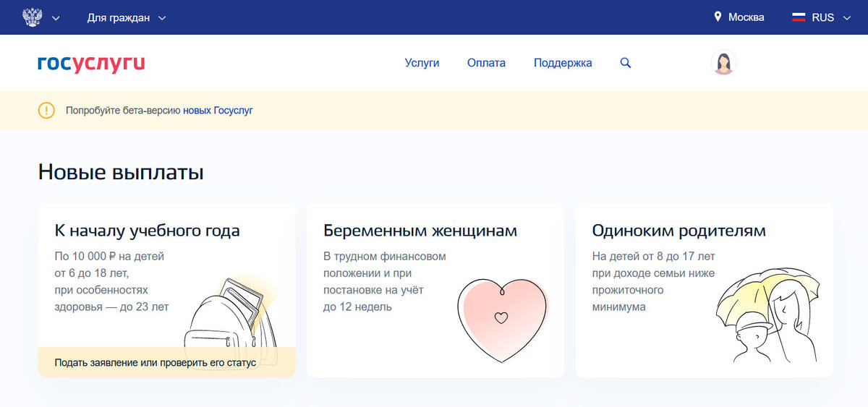The height and width of the screenshot is (407, 868).
Task: Open the Услуги menu
Action: [x=422, y=63]
